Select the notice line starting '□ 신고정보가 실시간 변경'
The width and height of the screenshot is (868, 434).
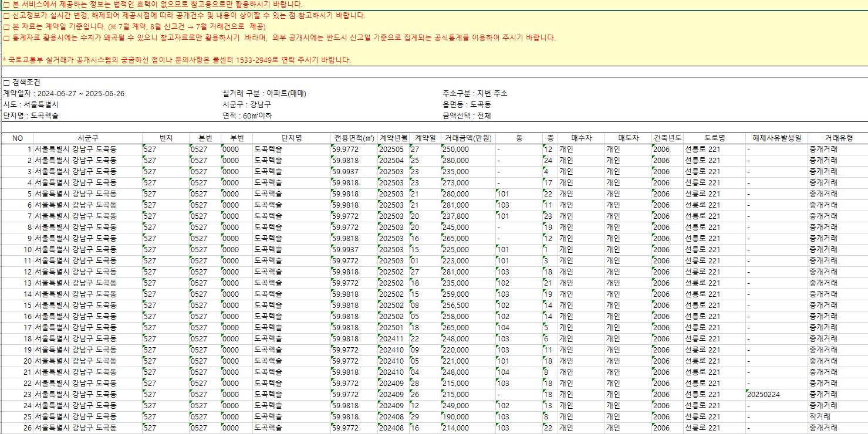pos(184,16)
